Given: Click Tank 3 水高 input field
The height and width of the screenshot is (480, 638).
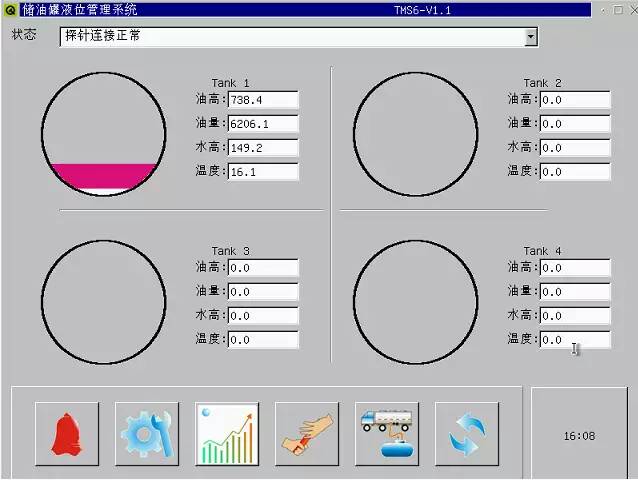Looking at the screenshot, I should pyautogui.click(x=263, y=316).
